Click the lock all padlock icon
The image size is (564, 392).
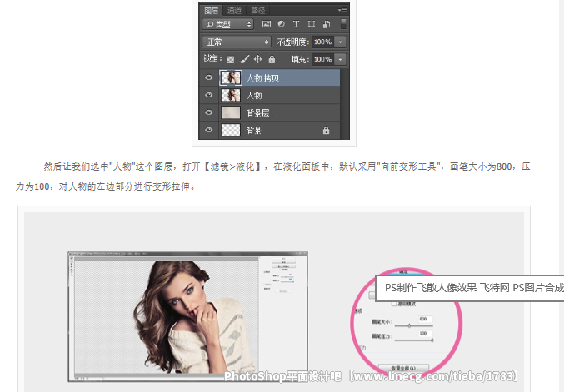tap(271, 60)
